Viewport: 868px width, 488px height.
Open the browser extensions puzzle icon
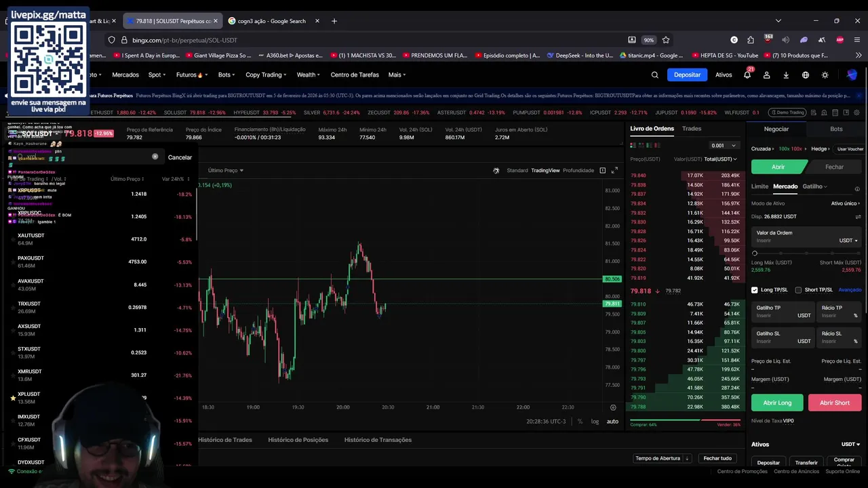[751, 40]
